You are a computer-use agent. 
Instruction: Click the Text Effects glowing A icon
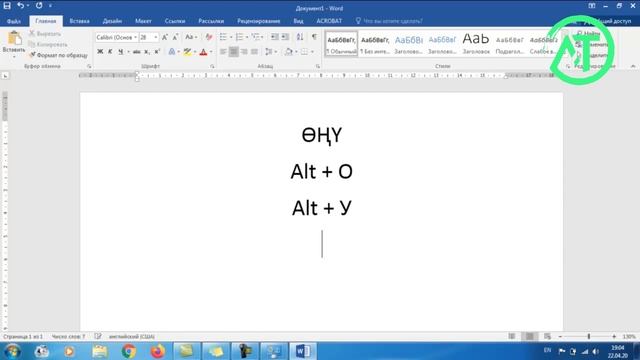point(172,52)
